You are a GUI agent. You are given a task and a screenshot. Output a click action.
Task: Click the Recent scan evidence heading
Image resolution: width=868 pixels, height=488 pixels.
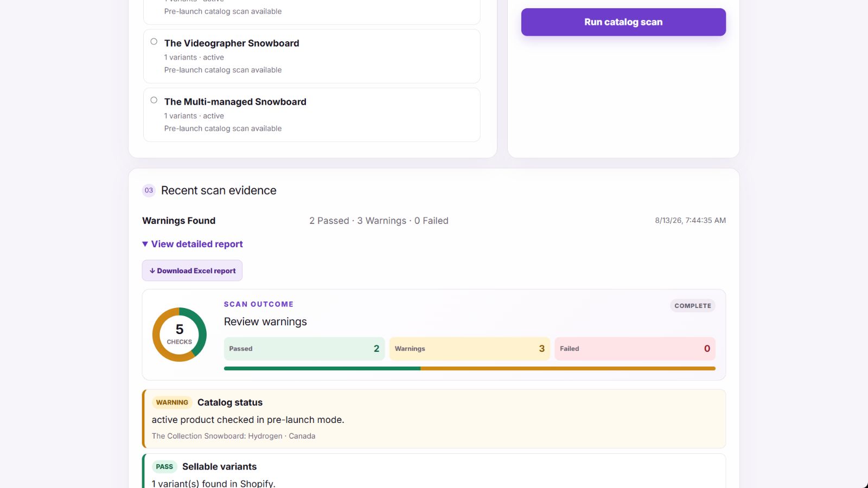pos(219,190)
